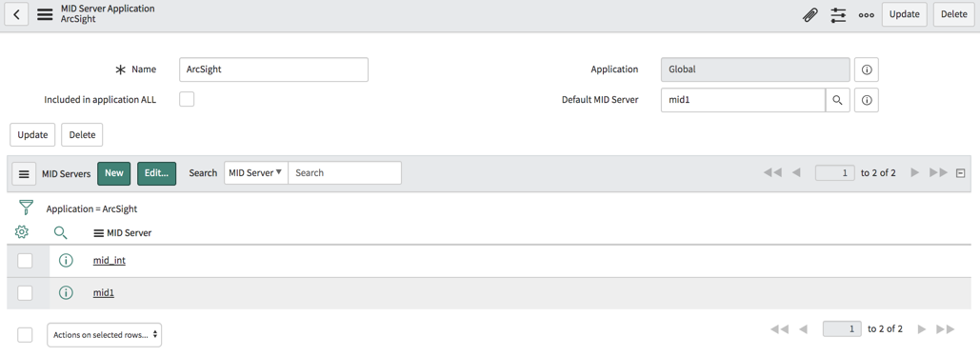
Task: Open Actions on selected rows dropdown
Action: click(x=105, y=334)
